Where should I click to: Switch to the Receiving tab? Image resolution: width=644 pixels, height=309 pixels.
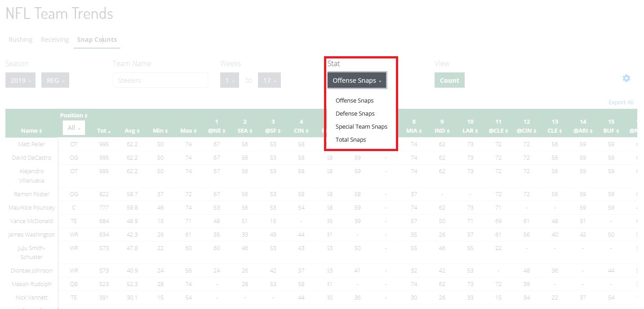coord(55,40)
